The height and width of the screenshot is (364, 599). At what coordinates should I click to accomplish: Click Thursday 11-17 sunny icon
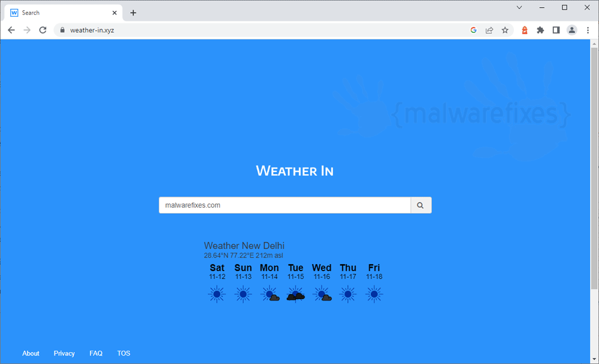(347, 294)
